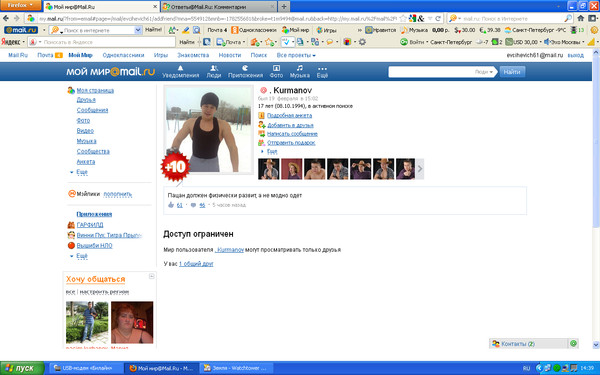The width and height of the screenshot is (600, 375).
Task: Bookmark page with star icon
Action: pyautogui.click(x=403, y=18)
